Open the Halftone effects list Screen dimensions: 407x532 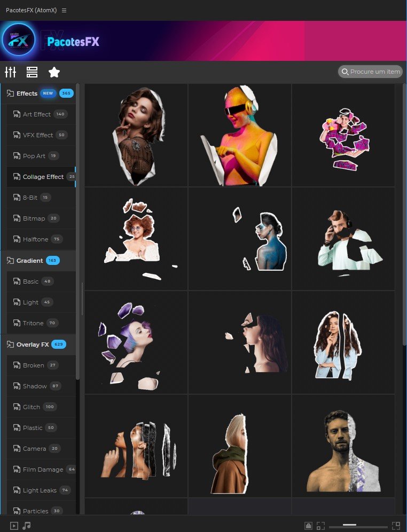[35, 239]
